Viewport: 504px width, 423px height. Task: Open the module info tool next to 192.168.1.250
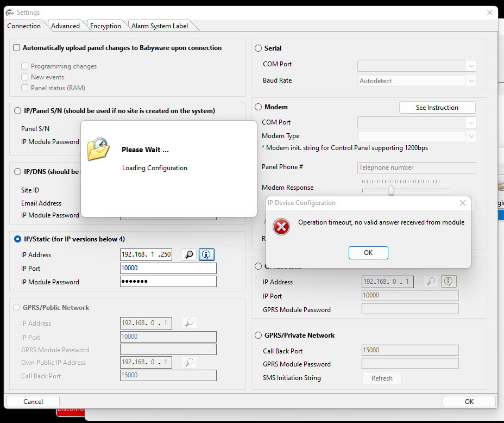click(x=206, y=254)
